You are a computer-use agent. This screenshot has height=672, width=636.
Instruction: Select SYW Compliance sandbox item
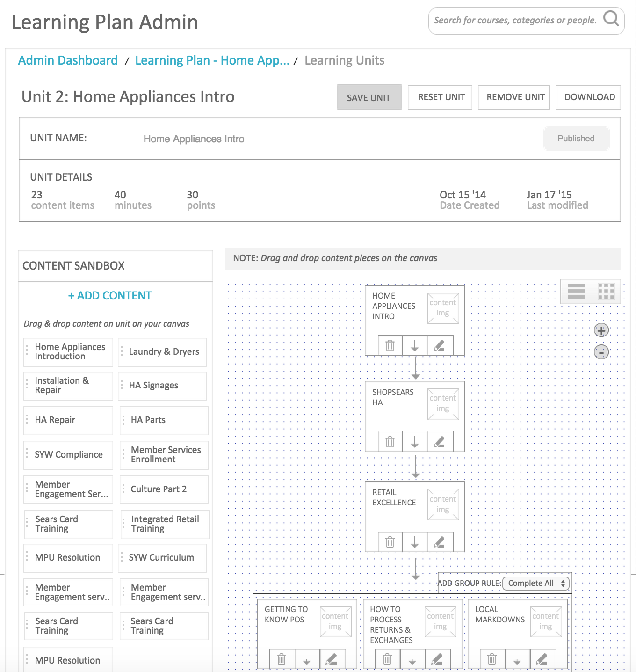tap(68, 455)
